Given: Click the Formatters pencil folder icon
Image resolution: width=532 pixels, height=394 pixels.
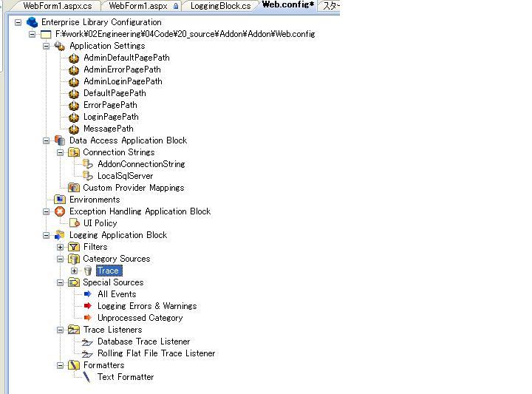Looking at the screenshot, I should click(x=74, y=365).
